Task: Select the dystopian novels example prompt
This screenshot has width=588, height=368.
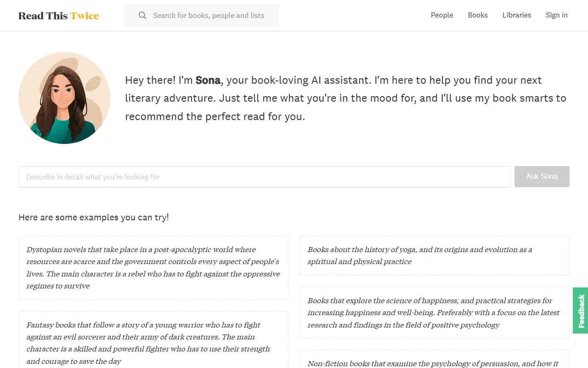Action: pyautogui.click(x=153, y=268)
